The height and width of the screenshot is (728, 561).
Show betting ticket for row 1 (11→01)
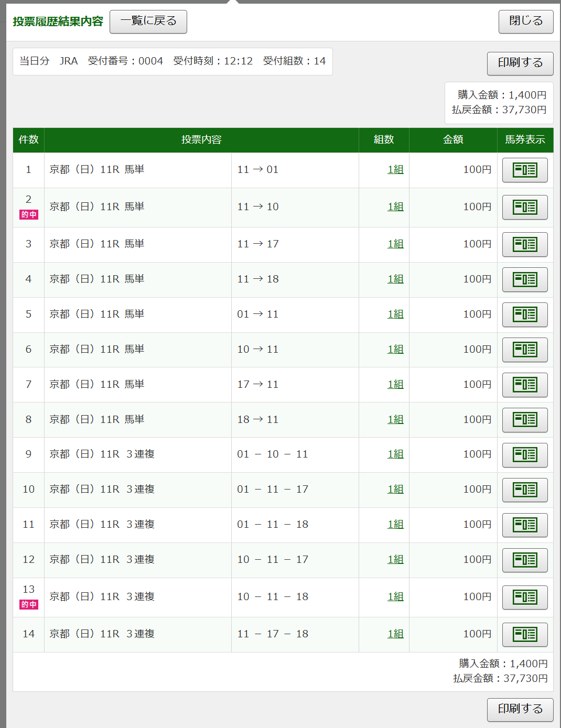pyautogui.click(x=524, y=170)
